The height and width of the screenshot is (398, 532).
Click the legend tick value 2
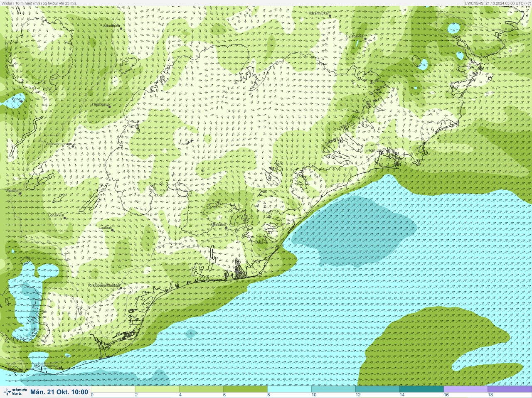coord(136,395)
